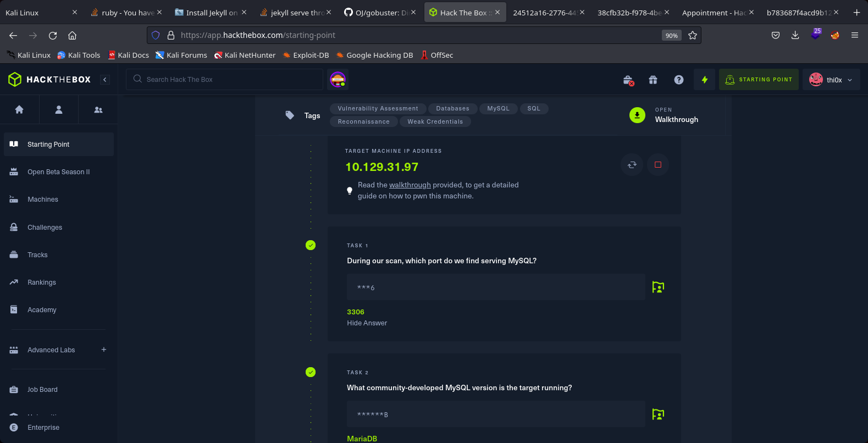Click the Task 2 answer field
868x443 pixels.
click(x=496, y=414)
